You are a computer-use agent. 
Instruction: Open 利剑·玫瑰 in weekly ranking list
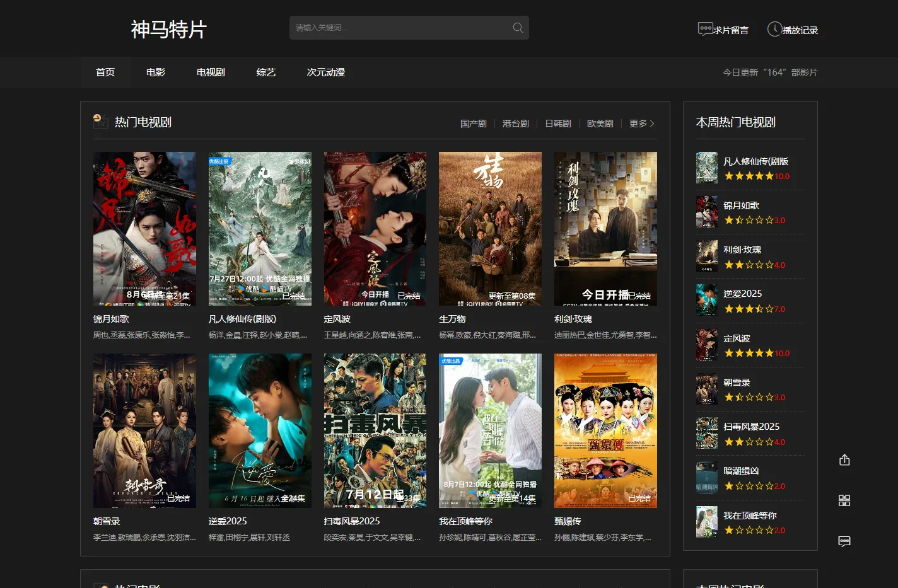point(742,250)
